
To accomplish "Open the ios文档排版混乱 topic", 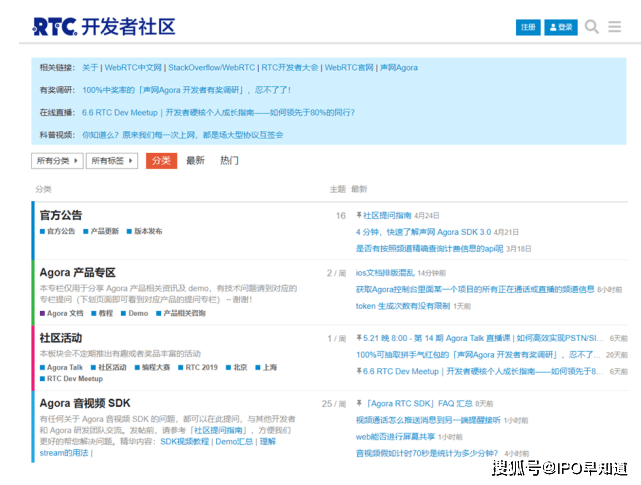I will 385,273.
